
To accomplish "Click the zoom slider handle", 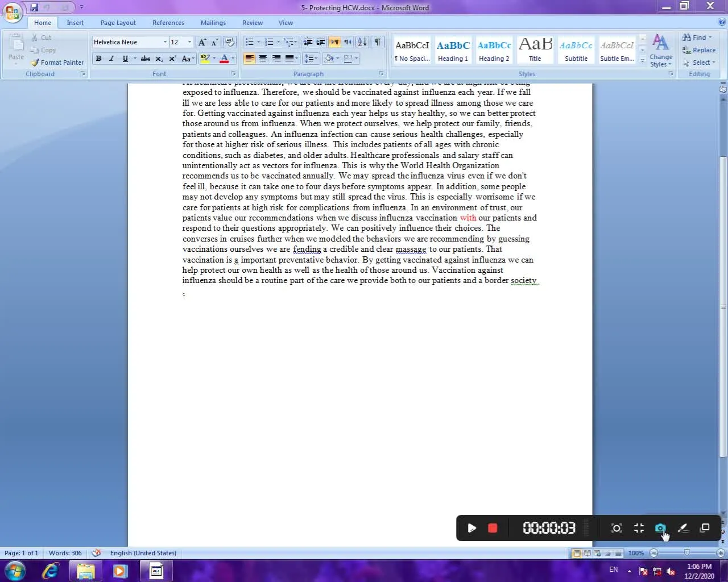I will point(686,553).
